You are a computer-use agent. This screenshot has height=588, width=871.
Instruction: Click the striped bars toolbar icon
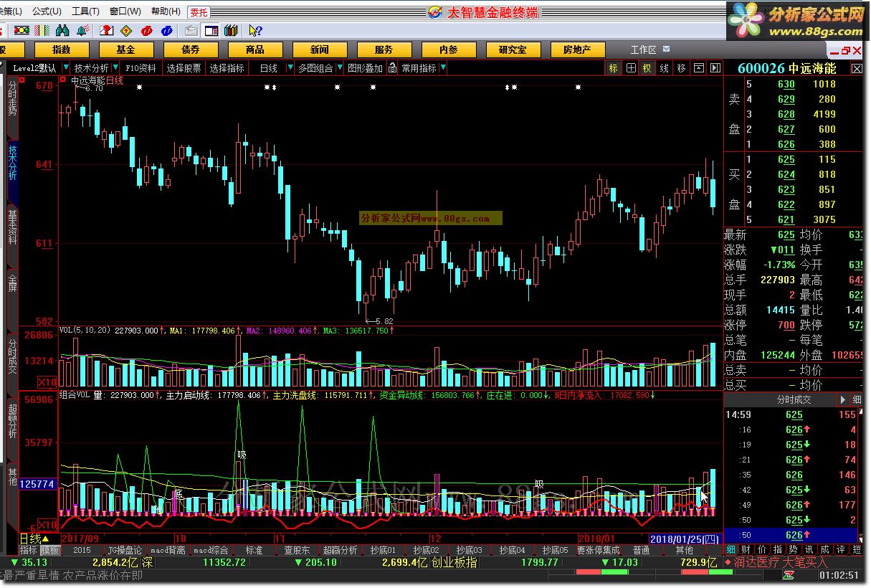point(43,30)
